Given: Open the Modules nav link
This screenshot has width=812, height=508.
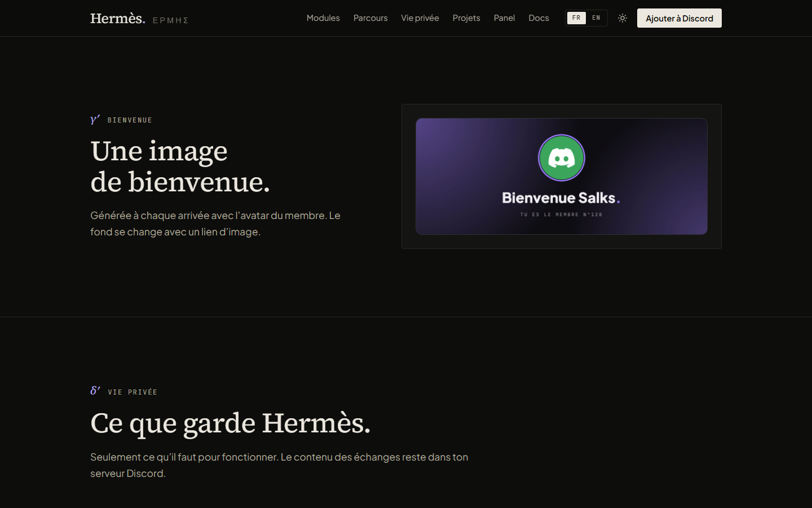Looking at the screenshot, I should coord(323,18).
